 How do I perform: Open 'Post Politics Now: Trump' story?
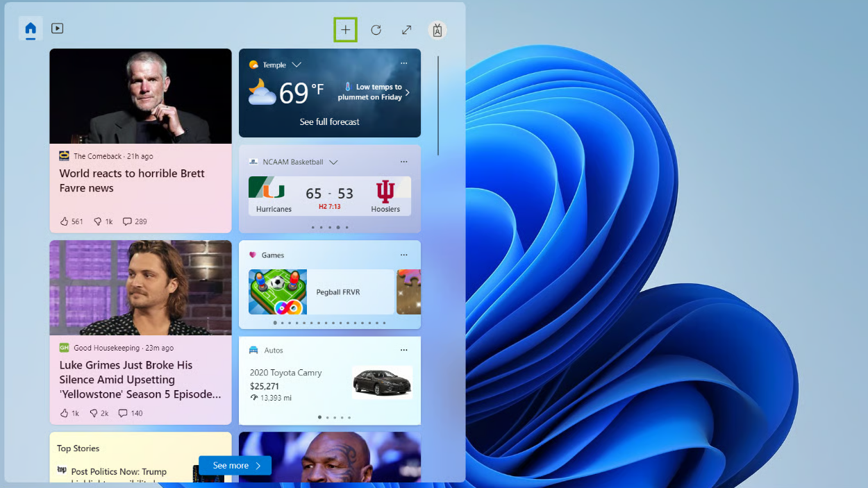tap(118, 472)
